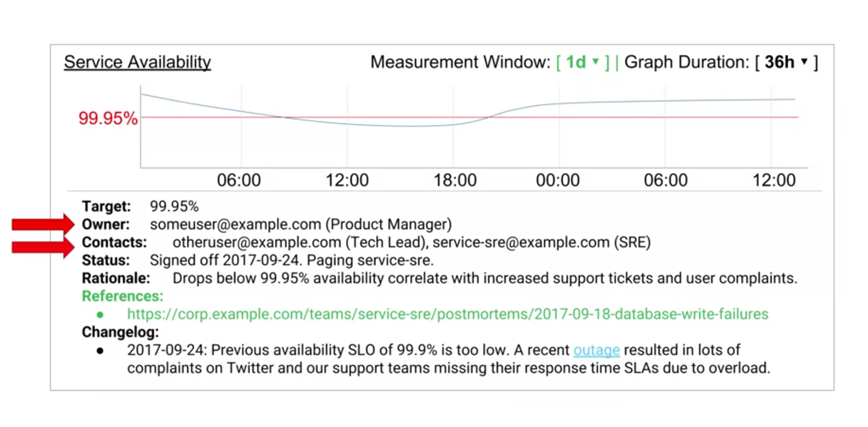Click the black bullet under Changelog
868x427 pixels.
tap(100, 351)
